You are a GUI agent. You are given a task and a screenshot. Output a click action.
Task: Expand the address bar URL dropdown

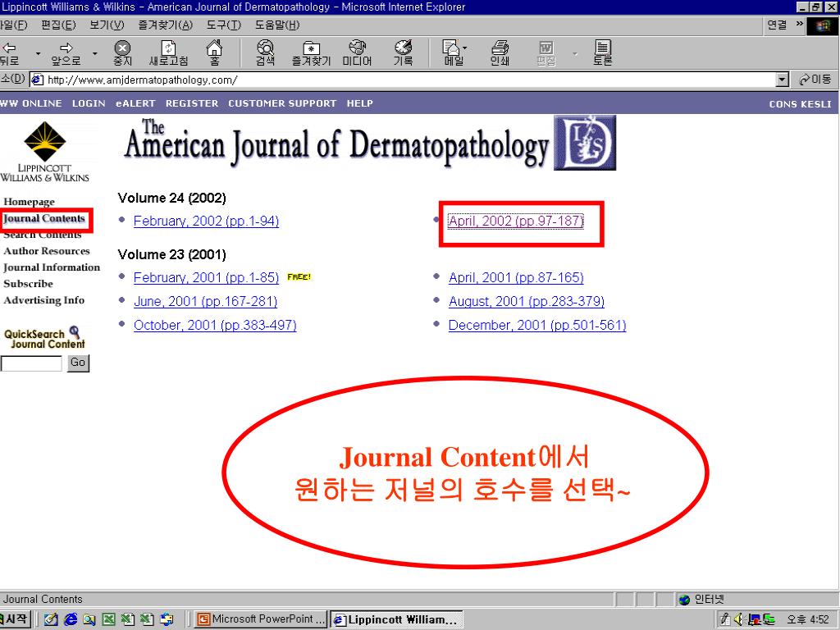point(782,80)
